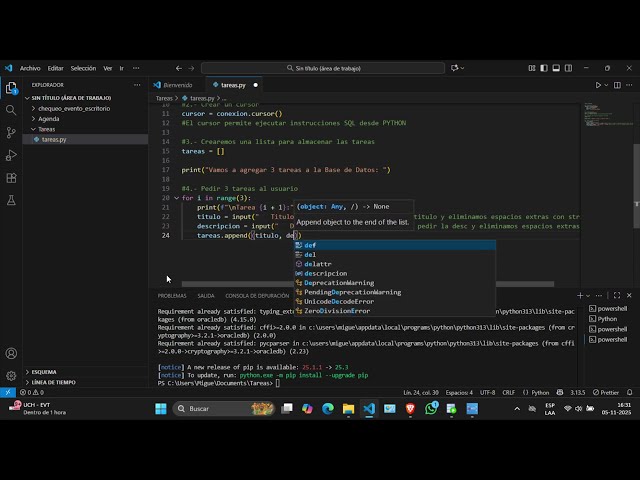The image size is (640, 480).
Task: Click the remote window indicator in status bar
Action: tap(8, 392)
